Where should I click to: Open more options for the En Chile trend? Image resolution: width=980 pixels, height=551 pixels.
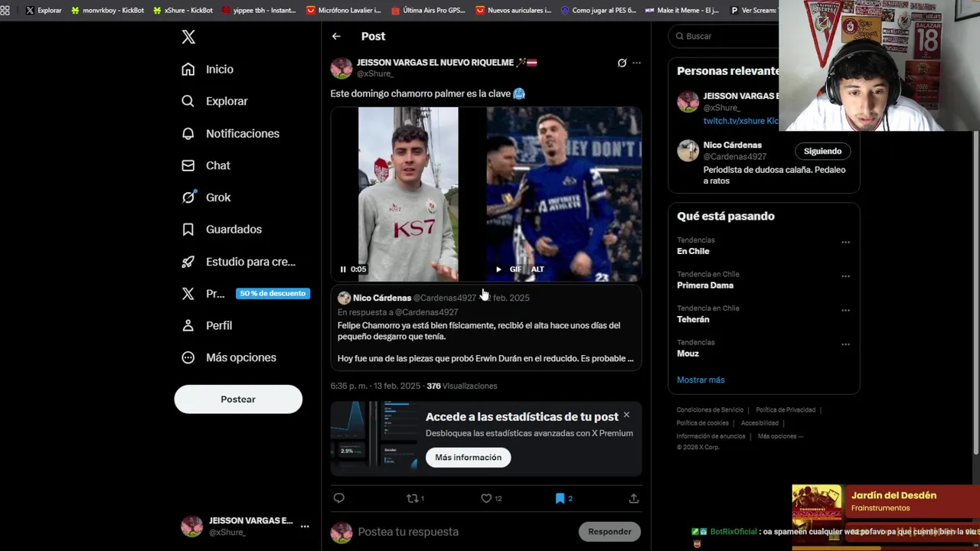[x=845, y=242]
